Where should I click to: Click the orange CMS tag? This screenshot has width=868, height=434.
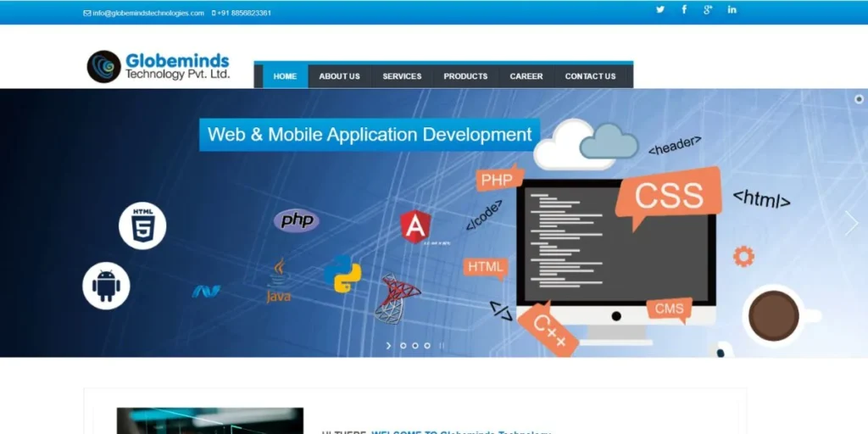[670, 309]
